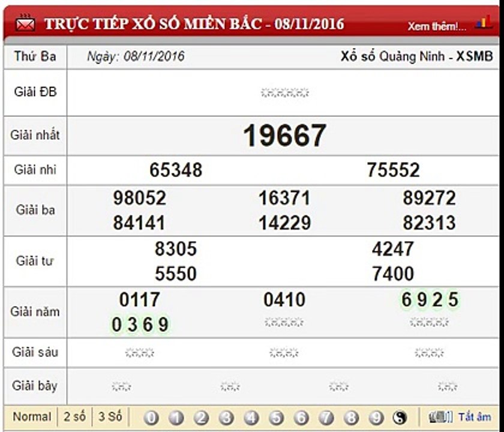Click the Giải nhất row label
The image size is (504, 432).
(x=35, y=135)
